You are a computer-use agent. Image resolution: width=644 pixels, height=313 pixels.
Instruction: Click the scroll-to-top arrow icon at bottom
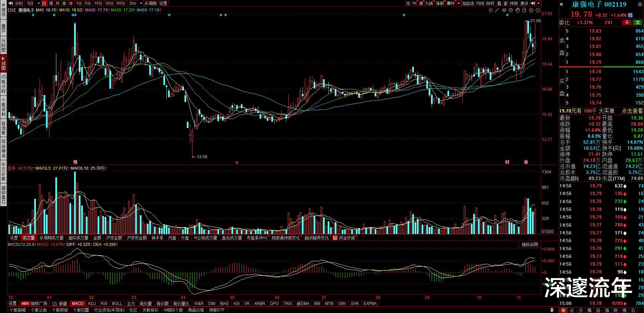tap(552, 310)
